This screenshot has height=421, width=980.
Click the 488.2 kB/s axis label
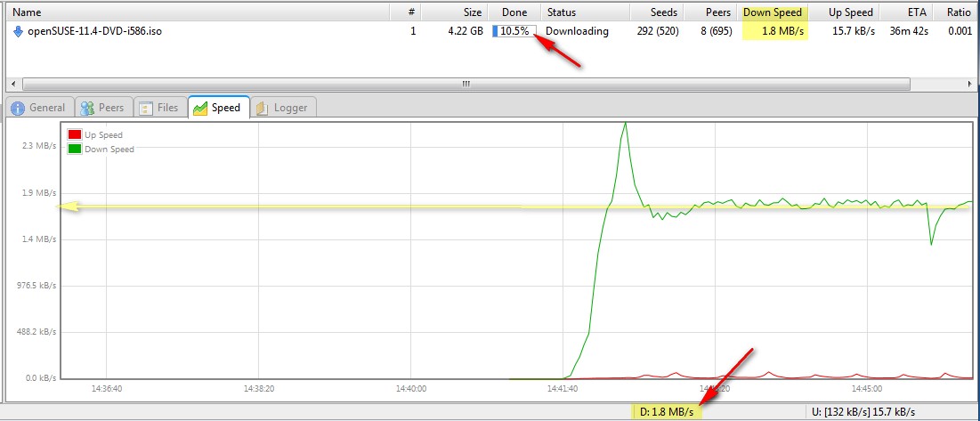click(36, 332)
